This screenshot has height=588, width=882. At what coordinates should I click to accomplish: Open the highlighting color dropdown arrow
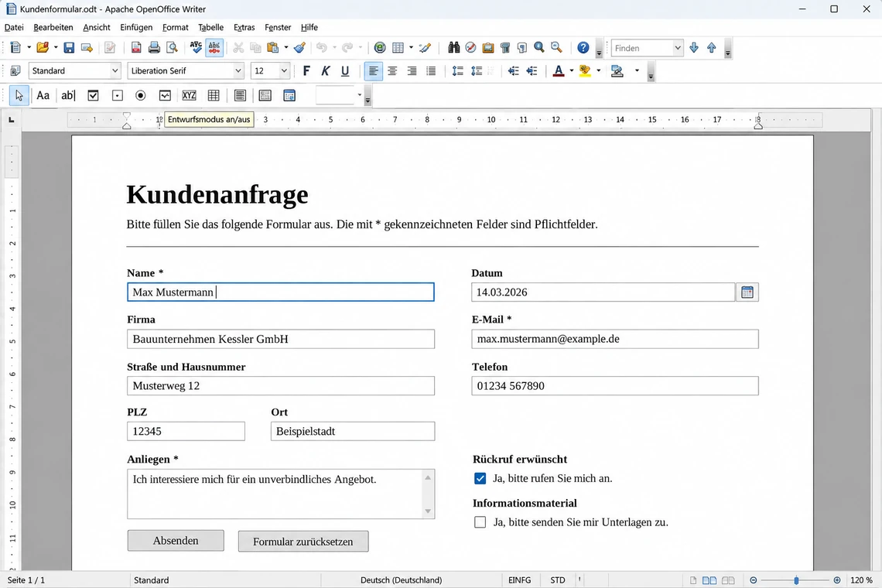[x=599, y=71]
